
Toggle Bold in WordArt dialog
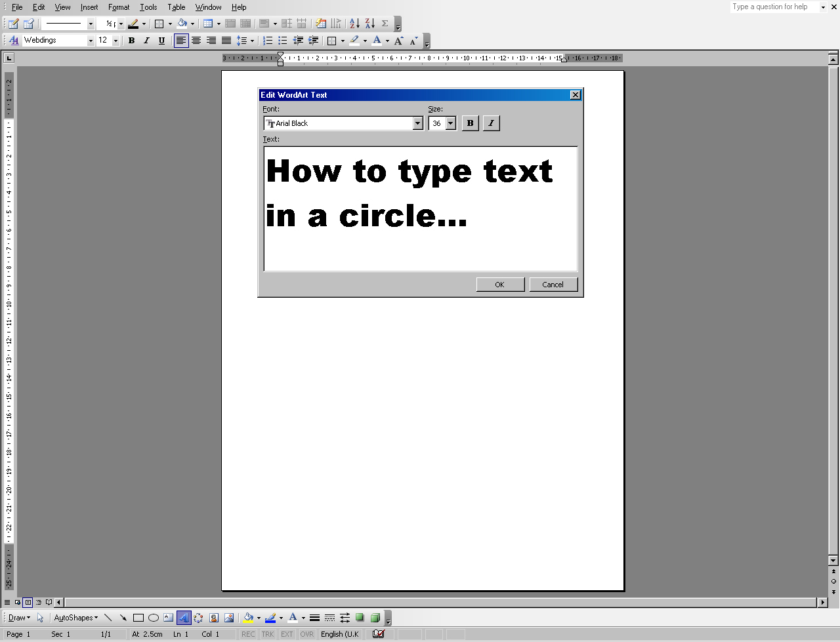pyautogui.click(x=470, y=123)
